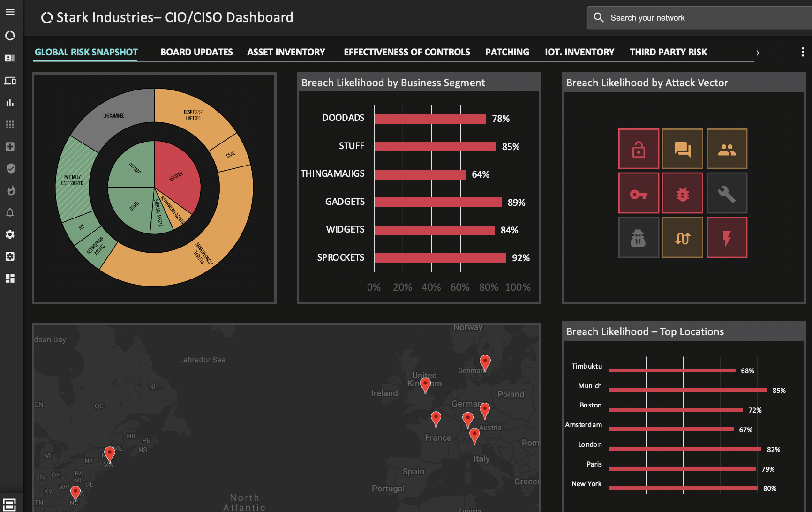Click the bug icon attack vector tile
Viewport: 812px width, 512px height.
click(x=683, y=193)
